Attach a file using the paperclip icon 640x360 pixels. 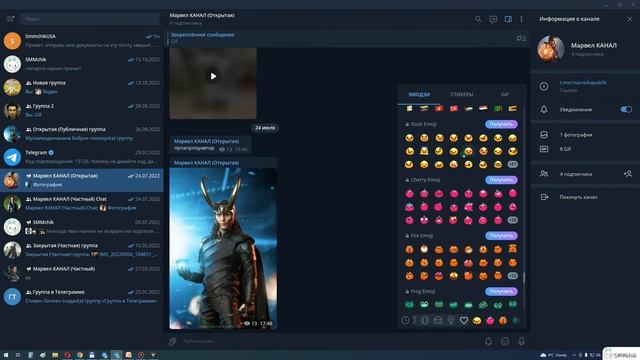pos(173,341)
